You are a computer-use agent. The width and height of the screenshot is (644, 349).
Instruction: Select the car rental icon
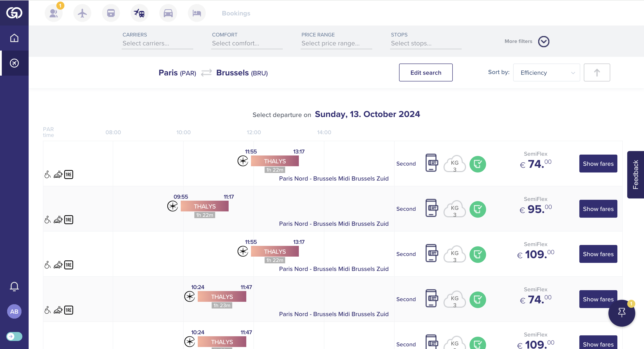168,13
